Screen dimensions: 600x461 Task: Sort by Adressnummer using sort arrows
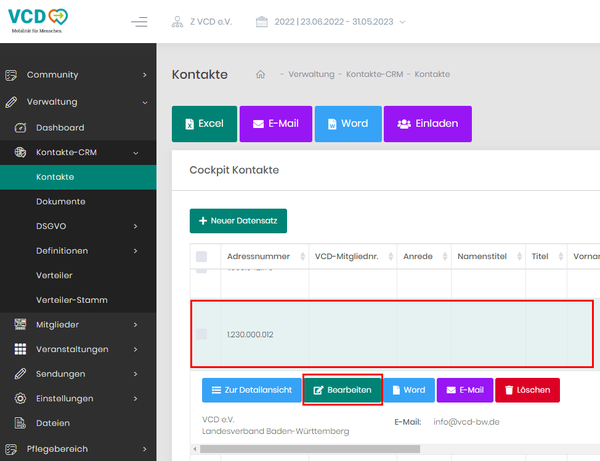tap(303, 256)
